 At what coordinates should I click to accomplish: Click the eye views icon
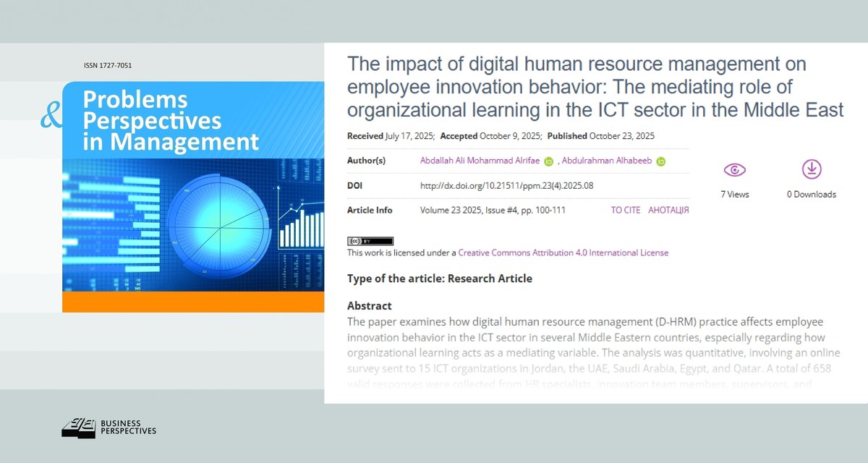pyautogui.click(x=734, y=170)
